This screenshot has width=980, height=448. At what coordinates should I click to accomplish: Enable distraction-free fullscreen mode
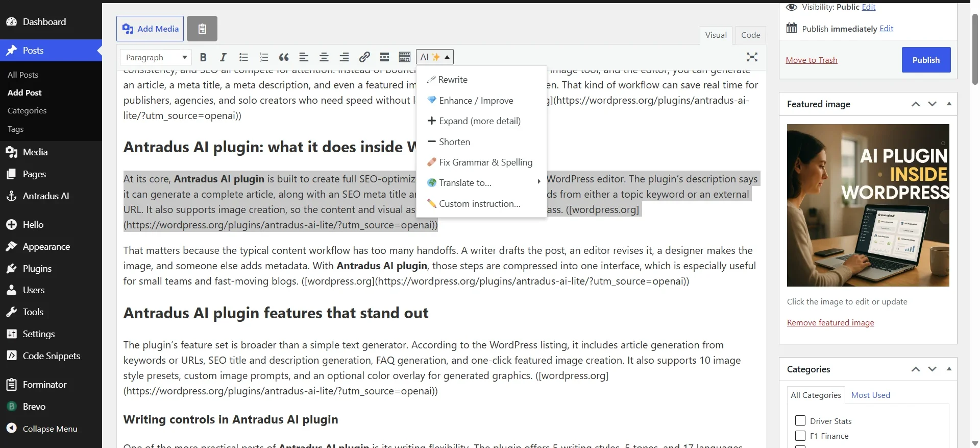pos(752,57)
